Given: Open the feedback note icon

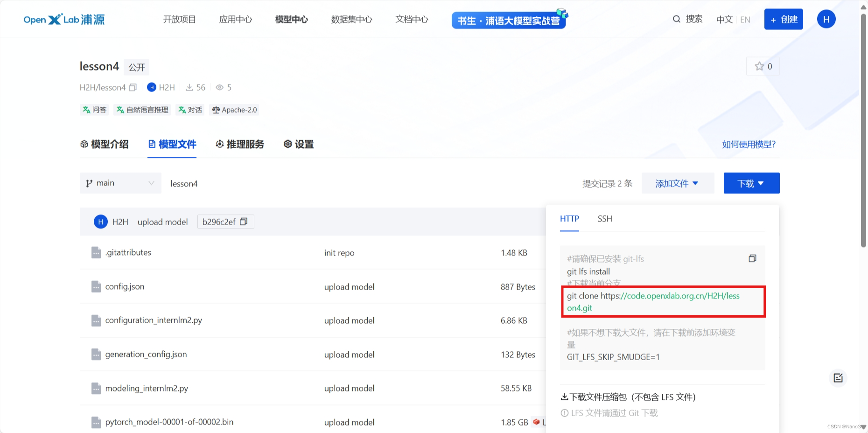Looking at the screenshot, I should (838, 378).
